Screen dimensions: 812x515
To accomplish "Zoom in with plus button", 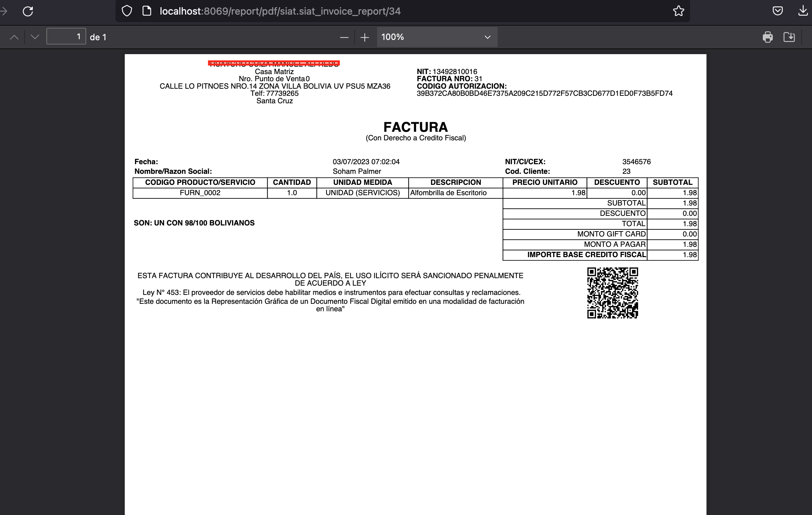I will [x=365, y=37].
